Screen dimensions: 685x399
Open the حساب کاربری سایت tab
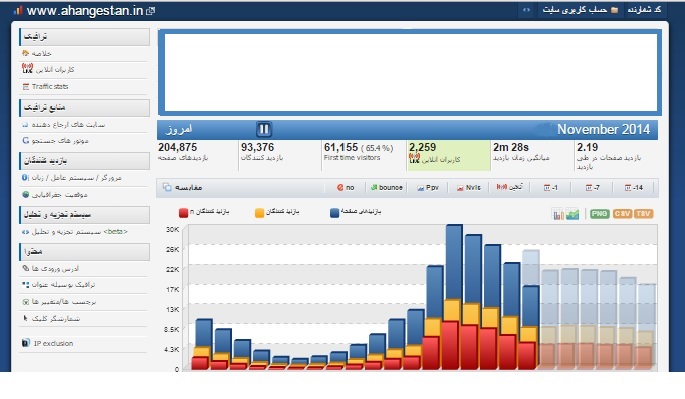click(x=580, y=10)
